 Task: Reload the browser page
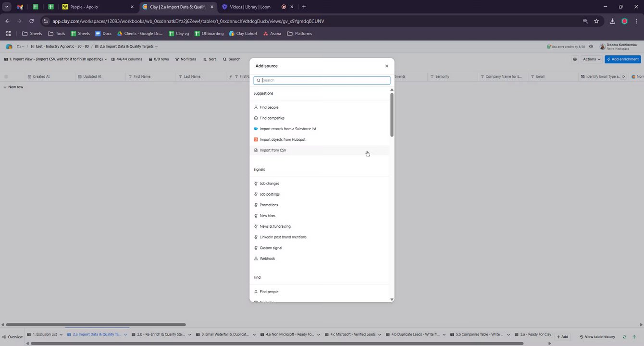click(x=31, y=21)
